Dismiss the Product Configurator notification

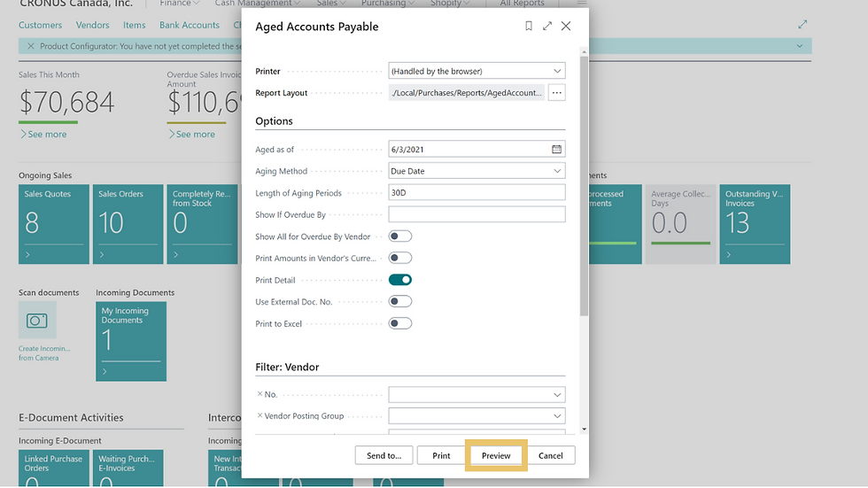pyautogui.click(x=30, y=46)
